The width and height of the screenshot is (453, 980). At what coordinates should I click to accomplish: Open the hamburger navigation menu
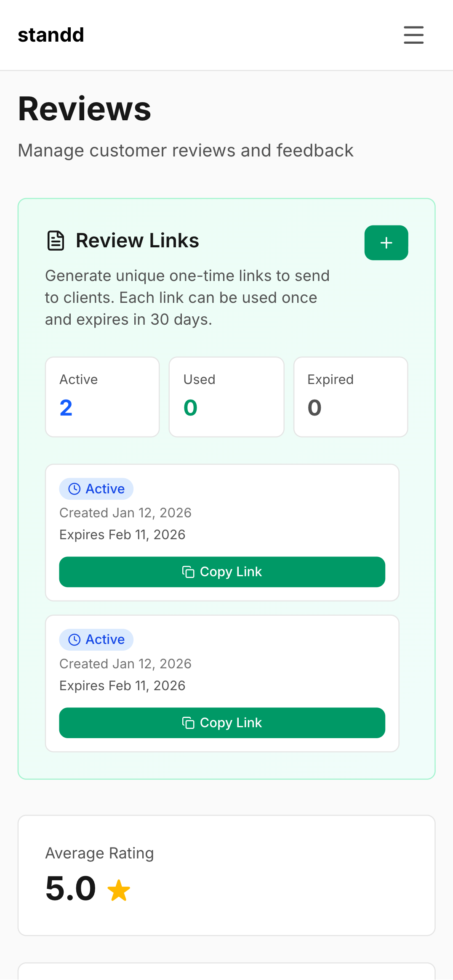pyautogui.click(x=413, y=35)
